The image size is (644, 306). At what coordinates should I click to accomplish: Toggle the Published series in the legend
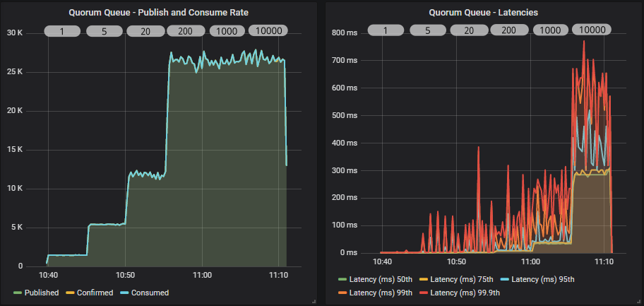[41, 293]
